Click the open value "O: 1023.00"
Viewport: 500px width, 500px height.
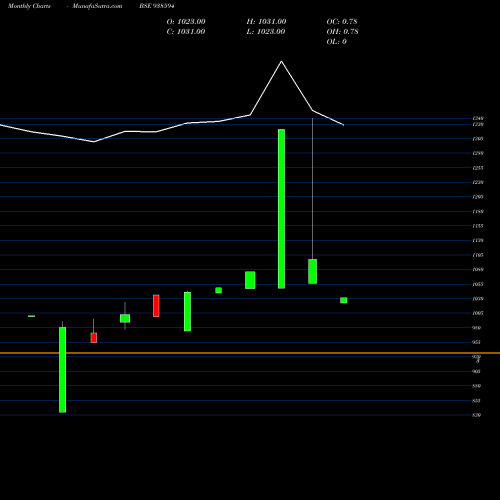pyautogui.click(x=186, y=22)
